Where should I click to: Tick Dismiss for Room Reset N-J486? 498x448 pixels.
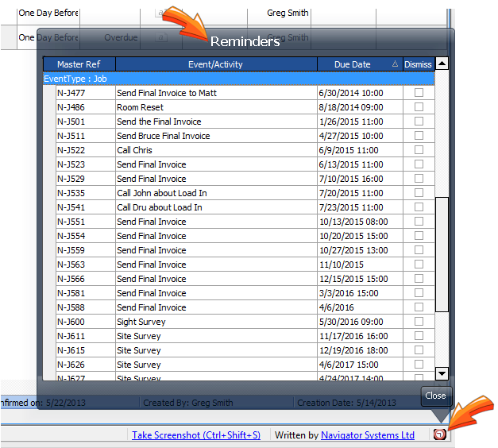coord(419,107)
